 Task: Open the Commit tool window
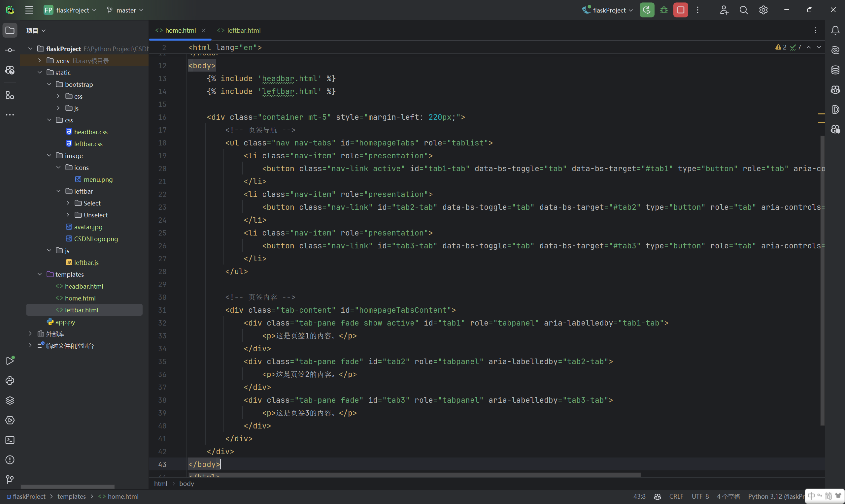(x=10, y=50)
